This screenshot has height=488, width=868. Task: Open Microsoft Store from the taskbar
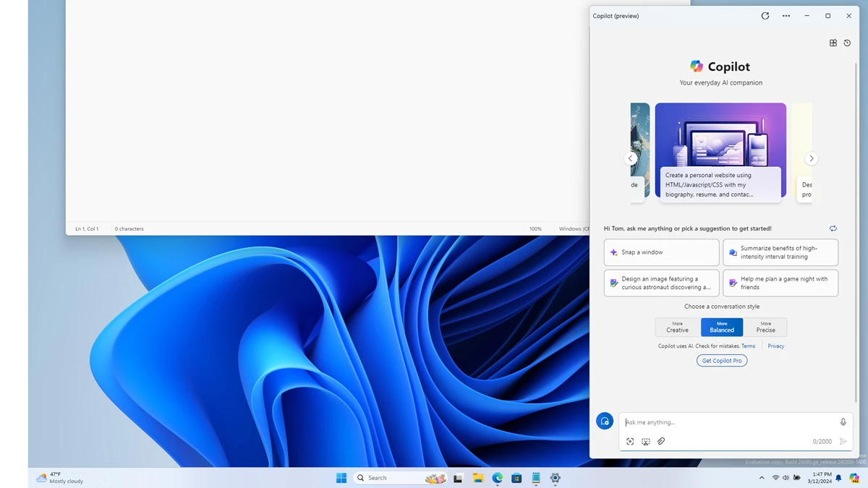516,478
